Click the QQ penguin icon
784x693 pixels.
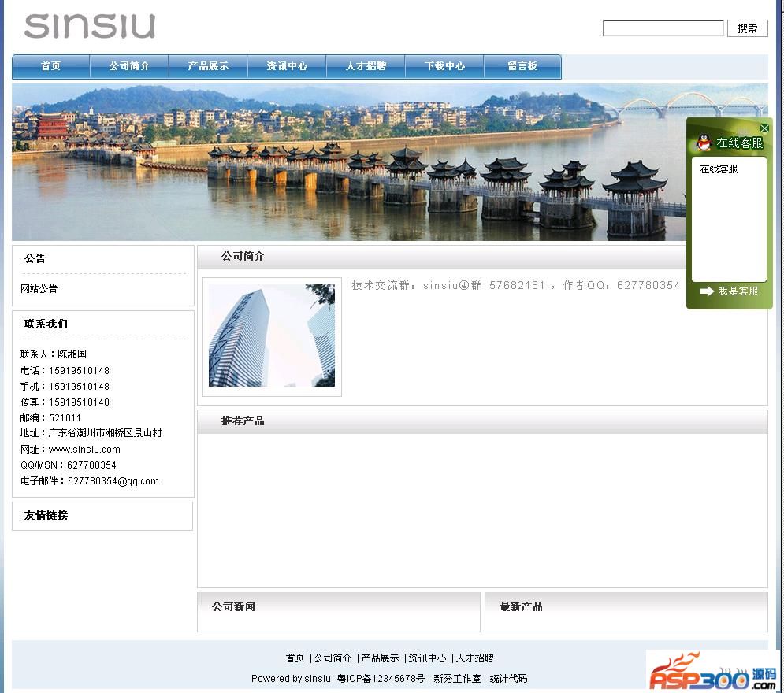click(x=704, y=143)
